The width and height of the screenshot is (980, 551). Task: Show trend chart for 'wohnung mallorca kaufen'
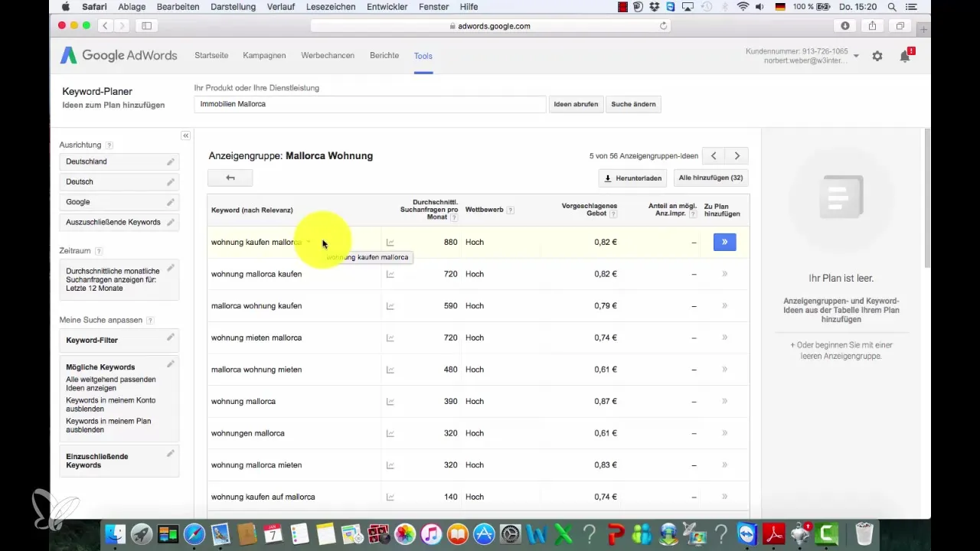tap(390, 274)
